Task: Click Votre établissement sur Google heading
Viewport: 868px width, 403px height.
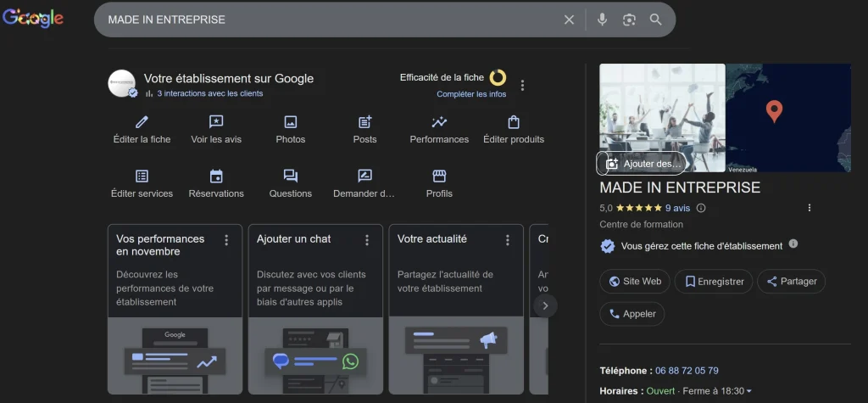Action: 229,79
